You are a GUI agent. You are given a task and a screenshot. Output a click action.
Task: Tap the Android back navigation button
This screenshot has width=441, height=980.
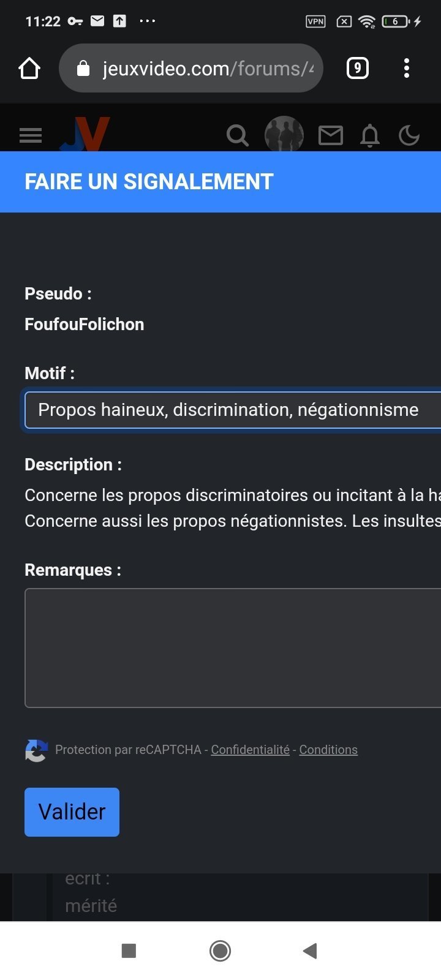coord(310,951)
